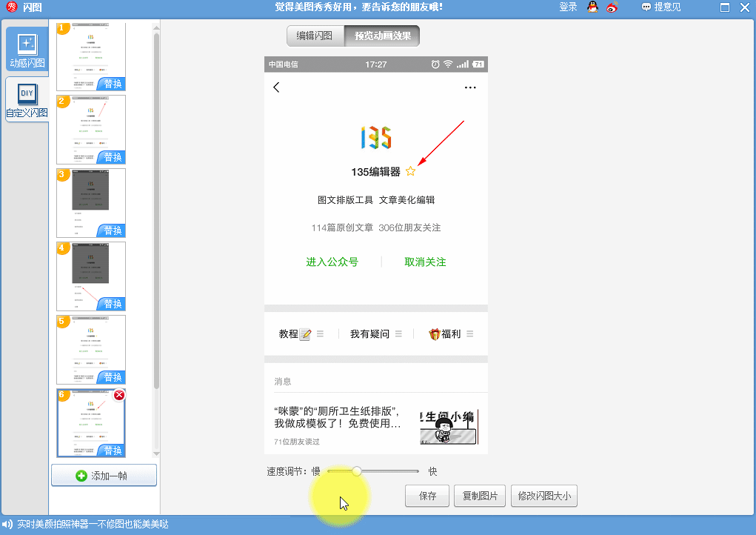This screenshot has width=756, height=535.
Task: Replace frame 2 with 替换 button
Action: [x=113, y=157]
